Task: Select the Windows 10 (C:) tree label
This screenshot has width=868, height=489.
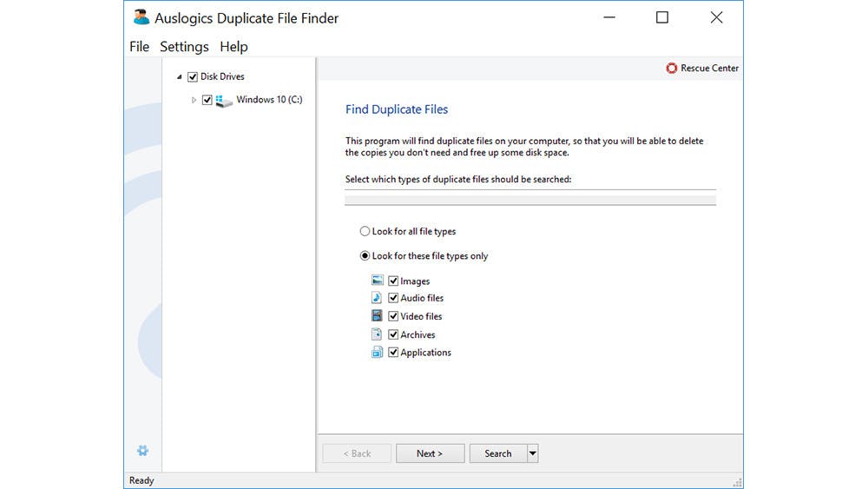Action: (270, 100)
